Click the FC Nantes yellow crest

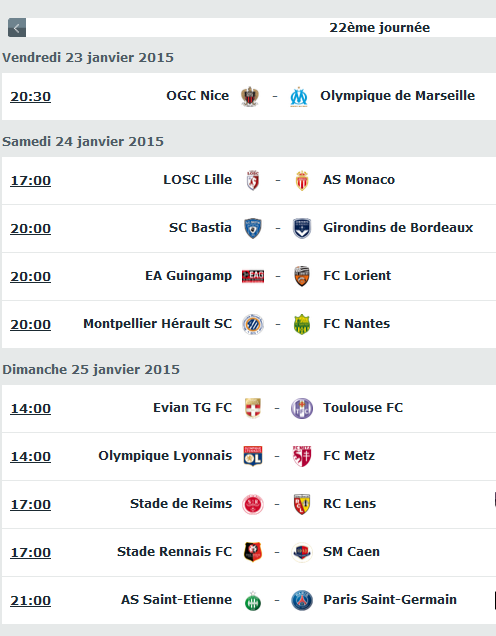click(x=302, y=324)
